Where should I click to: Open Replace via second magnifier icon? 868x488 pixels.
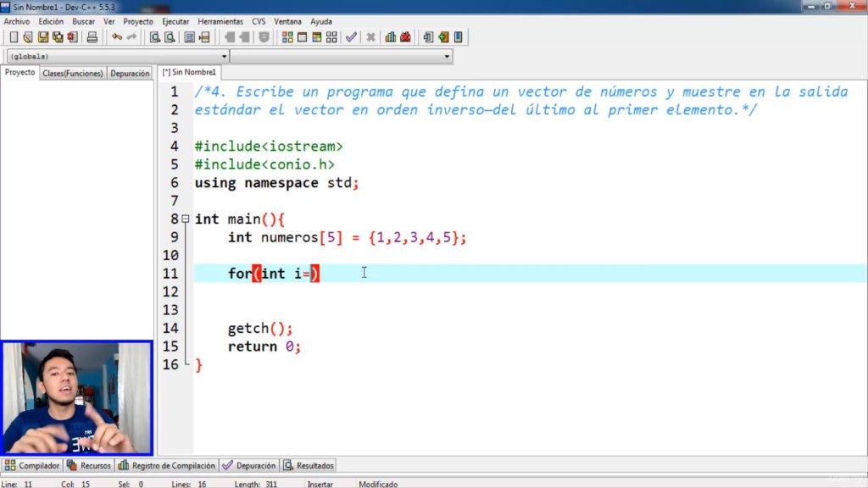tap(170, 37)
